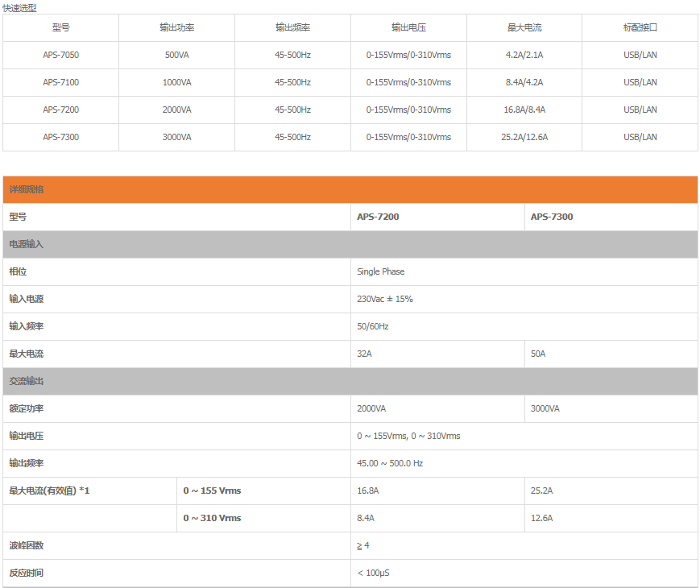Click the 1000VA output power value
Image resolution: width=700 pixels, height=588 pixels.
pos(176,82)
